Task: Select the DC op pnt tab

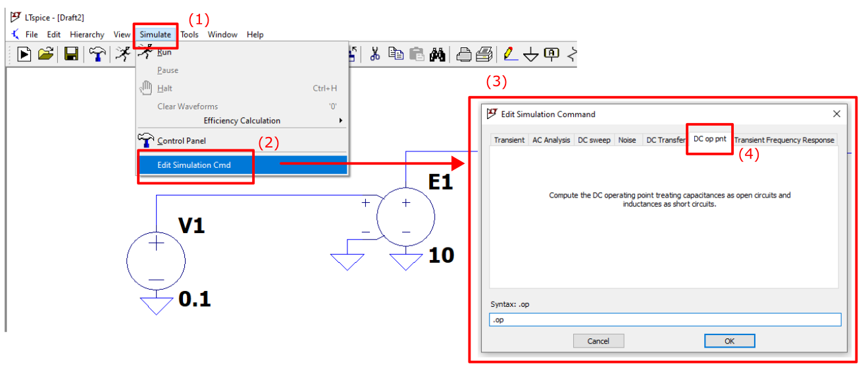Action: (709, 138)
